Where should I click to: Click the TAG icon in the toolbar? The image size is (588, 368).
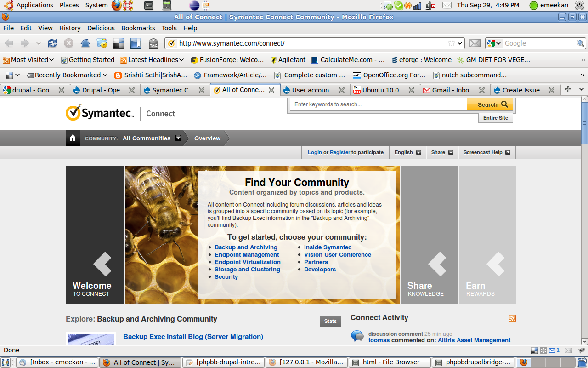[x=153, y=43]
